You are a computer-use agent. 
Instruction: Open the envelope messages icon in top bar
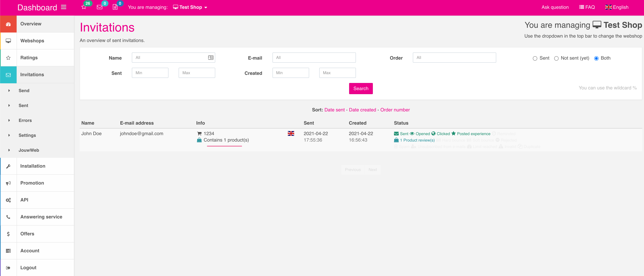coord(99,7)
